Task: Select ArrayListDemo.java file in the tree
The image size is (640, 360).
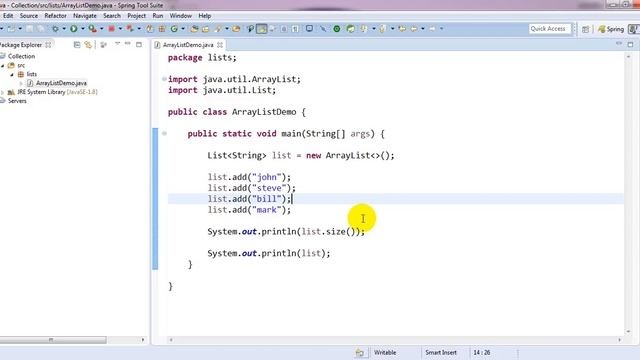Action: 61,83
